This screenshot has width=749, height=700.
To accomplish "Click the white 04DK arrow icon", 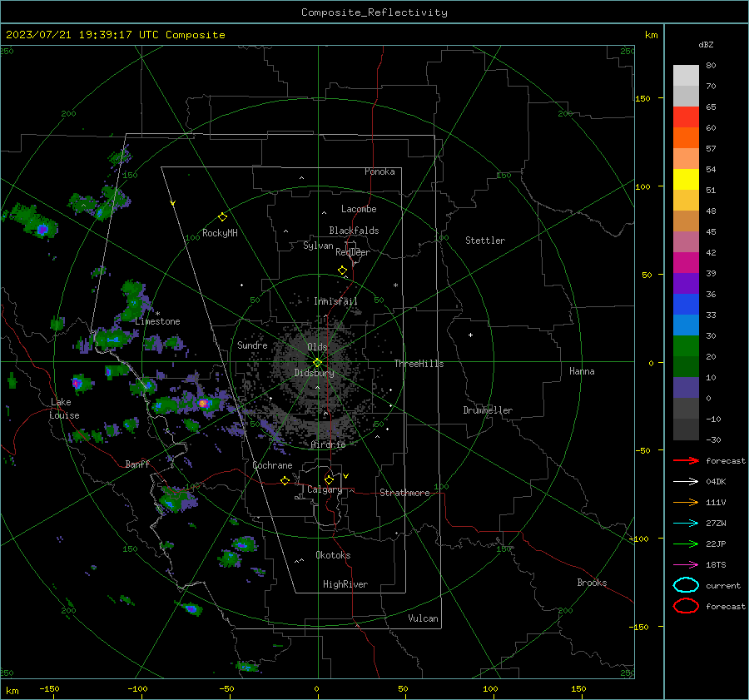I will pyautogui.click(x=686, y=481).
